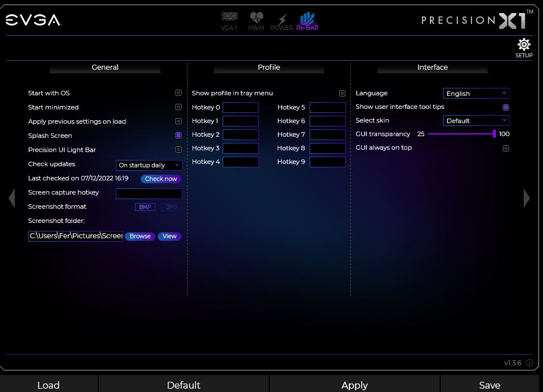Image resolution: width=543 pixels, height=392 pixels.
Task: Toggle the Start minimized checkbox
Action: click(178, 107)
